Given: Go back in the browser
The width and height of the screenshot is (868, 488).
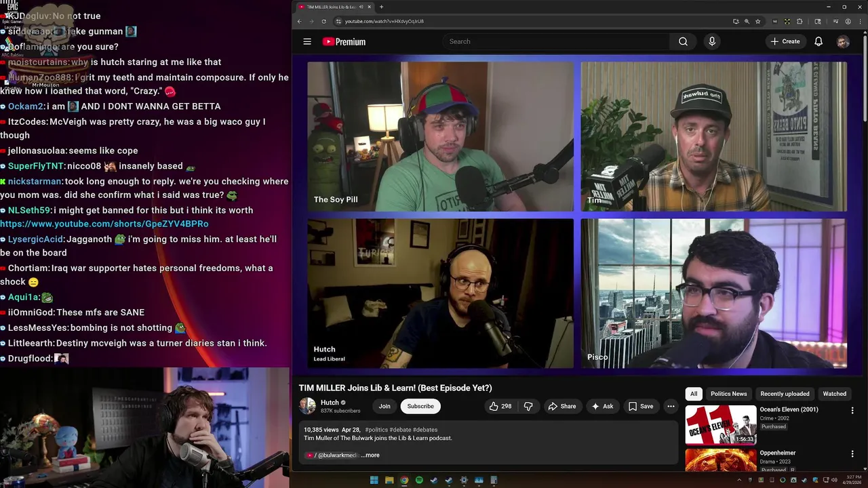Looking at the screenshot, I should 299,21.
